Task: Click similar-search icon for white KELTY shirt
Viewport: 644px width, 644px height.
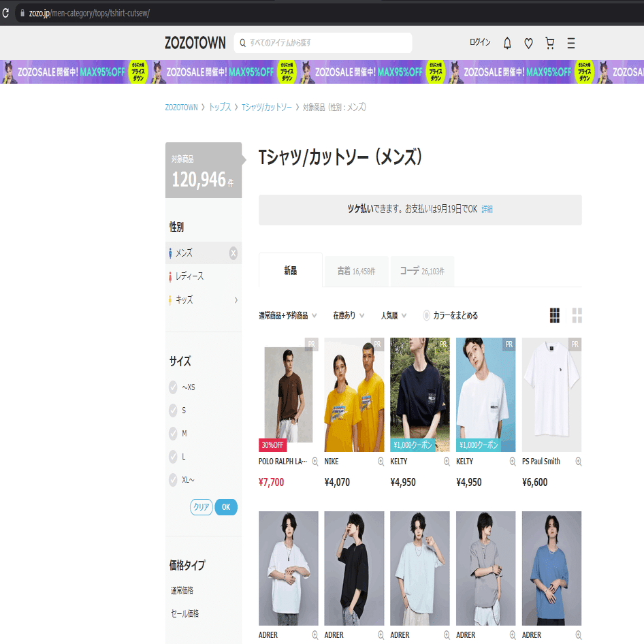Action: pos(513,462)
